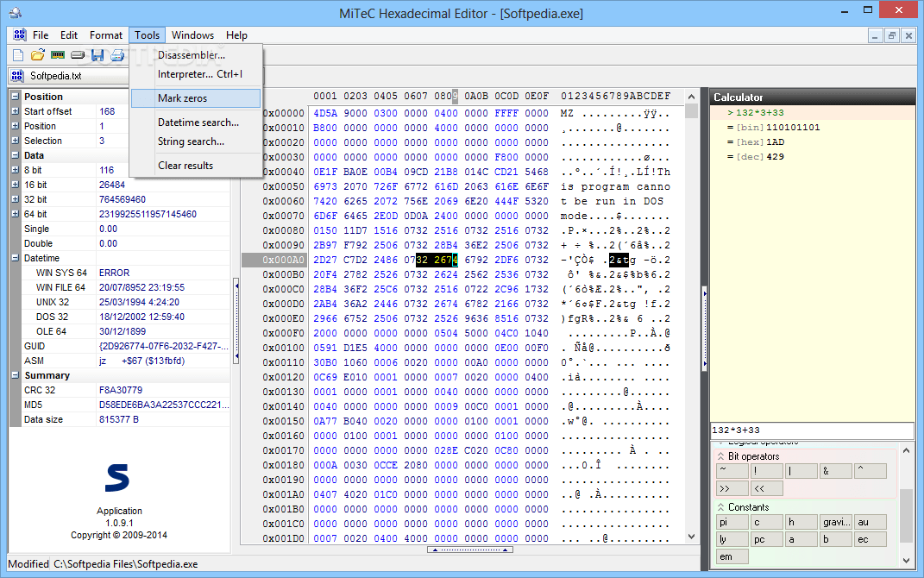Viewport: 924px width, 578px height.
Task: Expand the Start offset row
Action: tap(16, 111)
